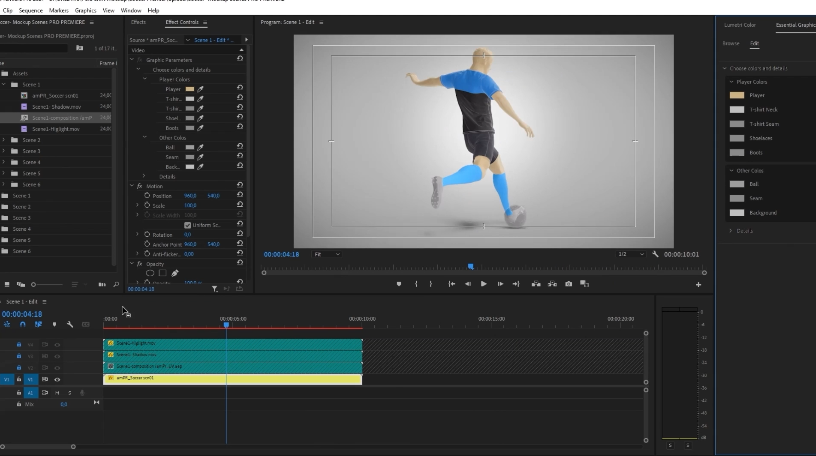This screenshot has height=456, width=816.
Task: Open the Fit zoom level dropdown
Action: click(x=327, y=255)
